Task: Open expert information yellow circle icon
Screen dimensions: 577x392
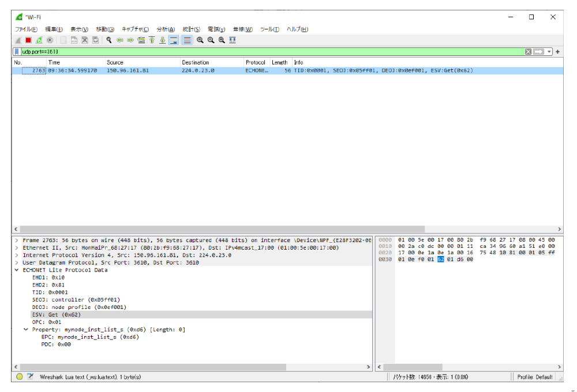Action: click(20, 376)
